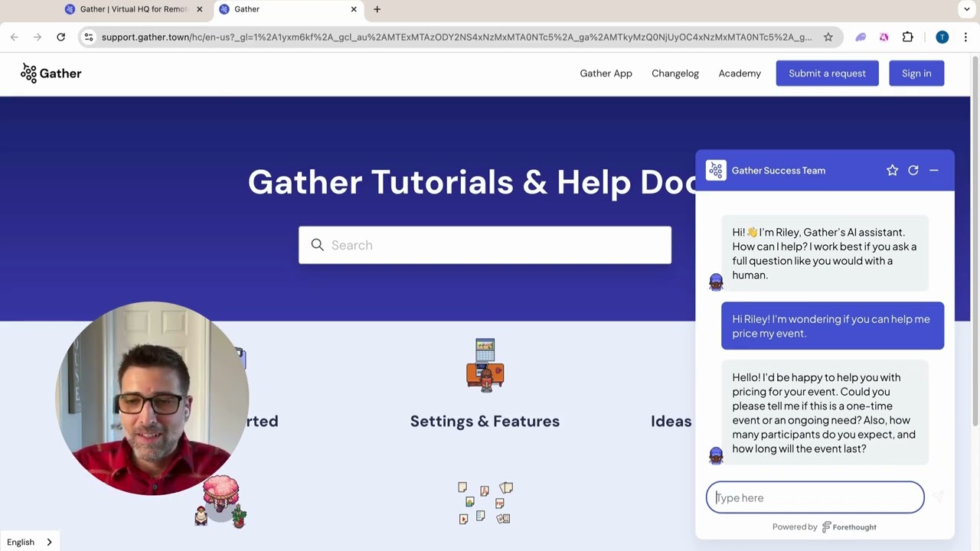This screenshot has height=551, width=980.
Task: Close the 'Gather | Virtual HQ' tab
Action: click(x=200, y=9)
